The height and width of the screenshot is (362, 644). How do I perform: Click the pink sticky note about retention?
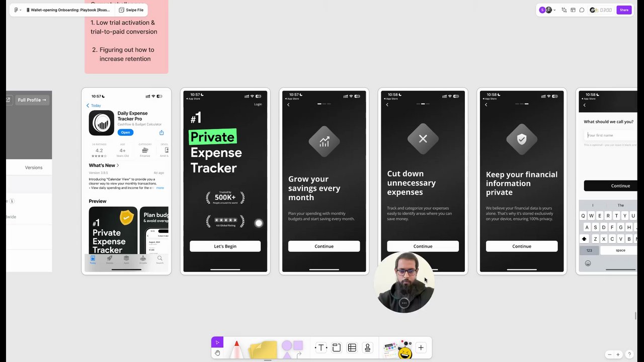(126, 37)
